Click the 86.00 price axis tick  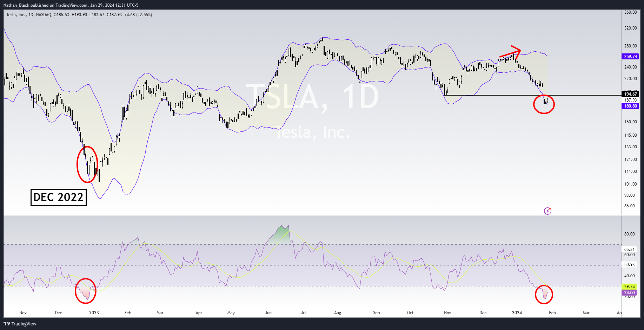tap(629, 206)
